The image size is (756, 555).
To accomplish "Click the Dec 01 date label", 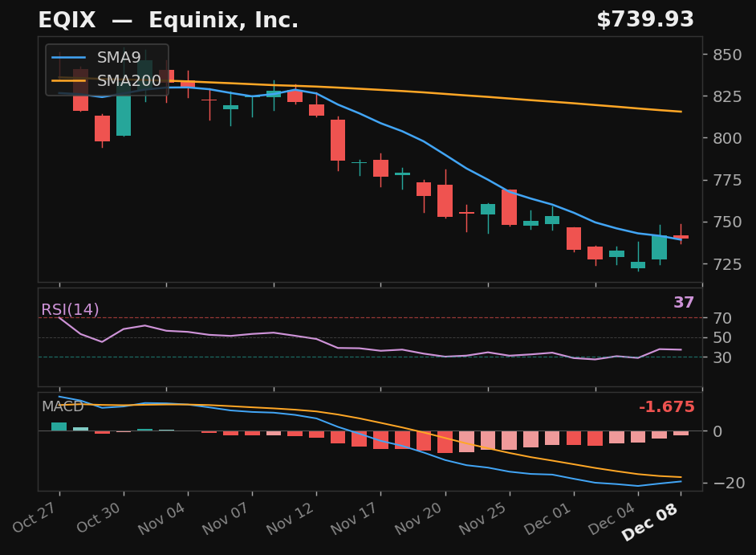I will coord(547,518).
